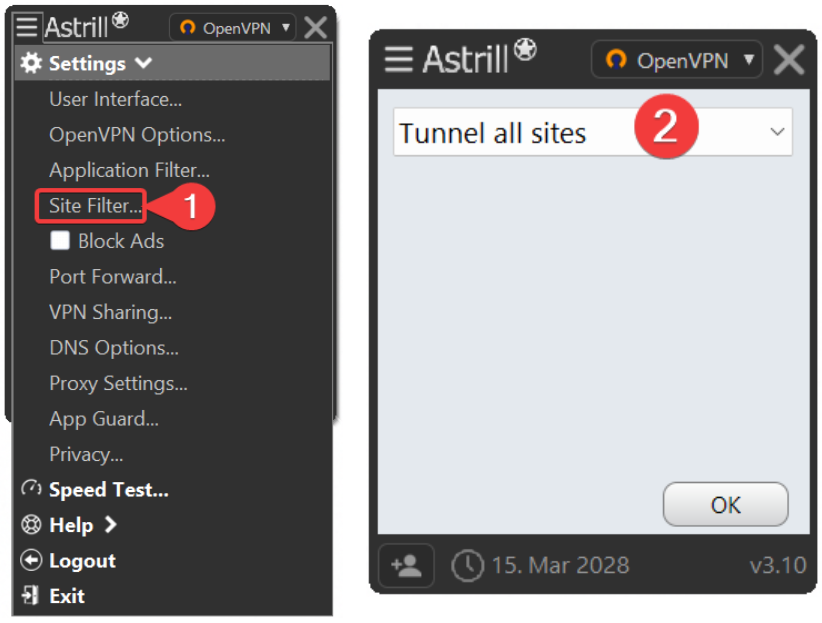The width and height of the screenshot is (822, 623).
Task: Open hamburger menu in left Astrill window
Action: (x=26, y=26)
